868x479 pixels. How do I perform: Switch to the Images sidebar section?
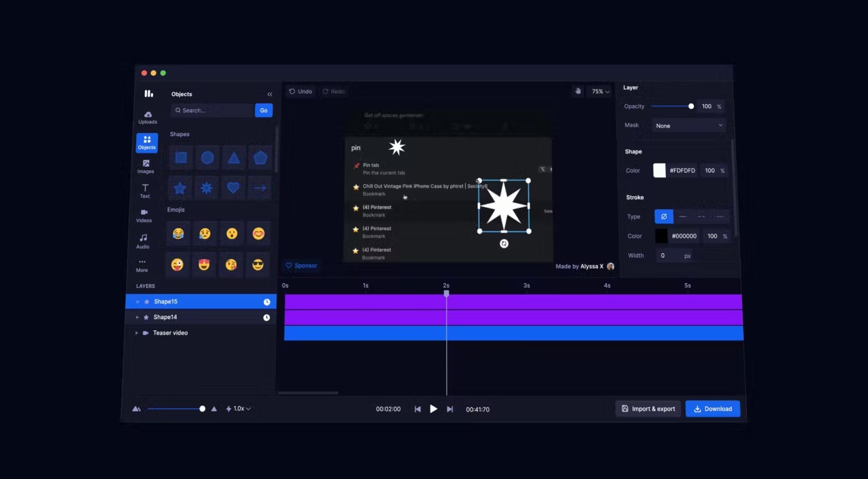146,167
